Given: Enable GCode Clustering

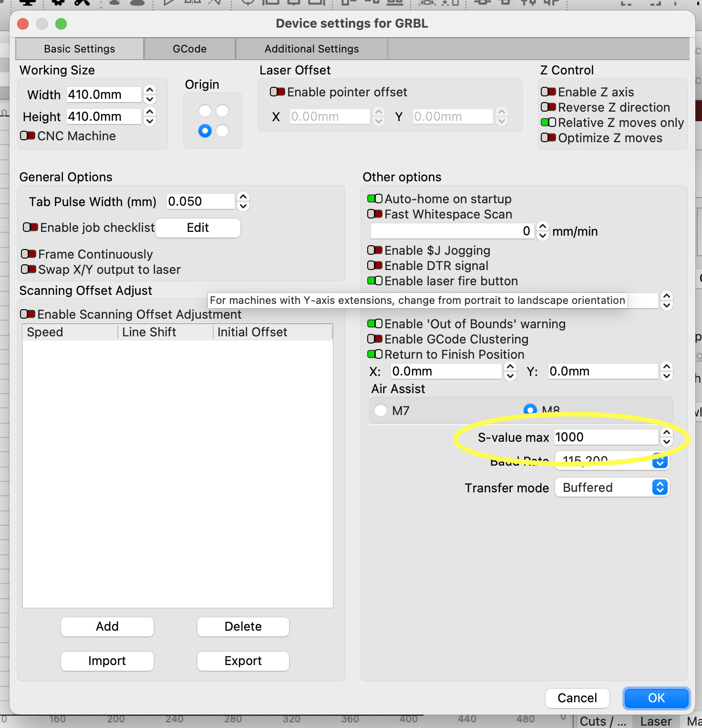Looking at the screenshot, I should pos(375,339).
